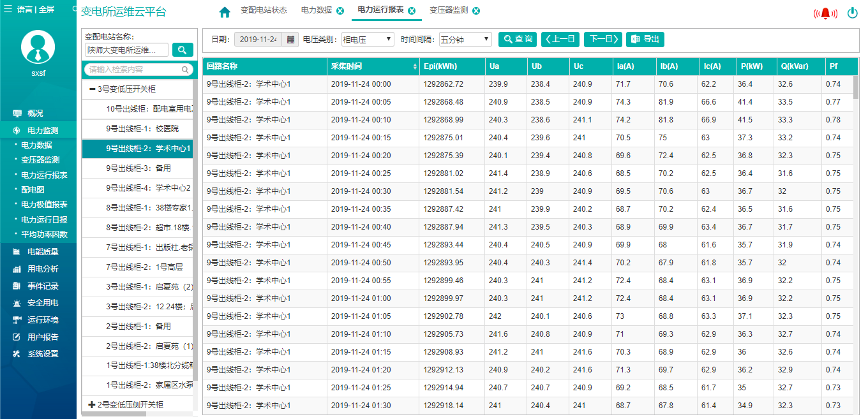The image size is (868, 419).
Task: Click the substation search magnifier button
Action: point(183,50)
